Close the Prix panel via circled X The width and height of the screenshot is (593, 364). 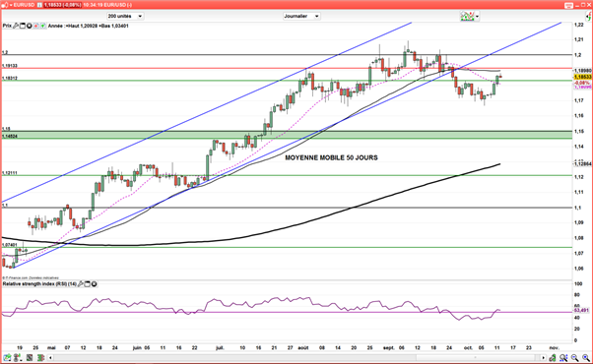pos(29,26)
